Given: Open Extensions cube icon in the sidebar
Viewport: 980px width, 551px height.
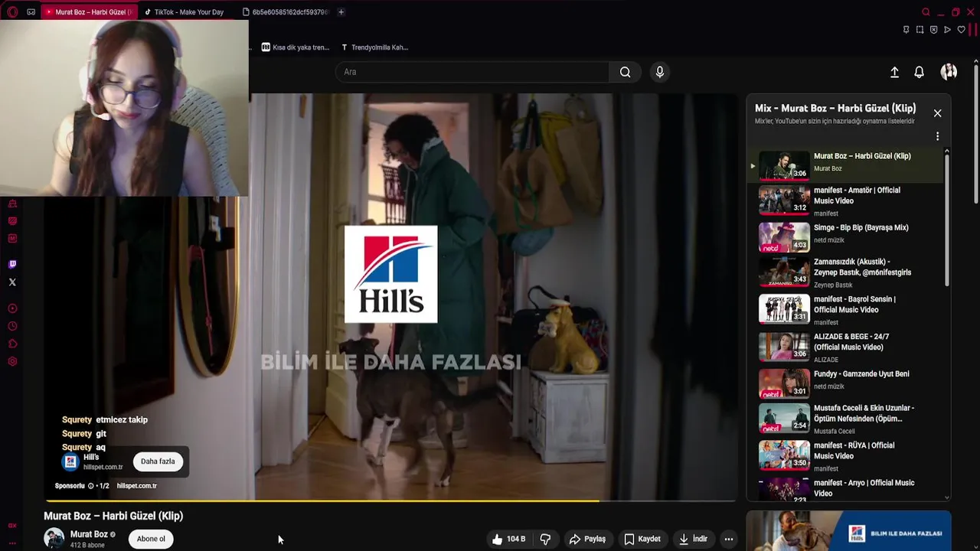Looking at the screenshot, I should [x=12, y=344].
